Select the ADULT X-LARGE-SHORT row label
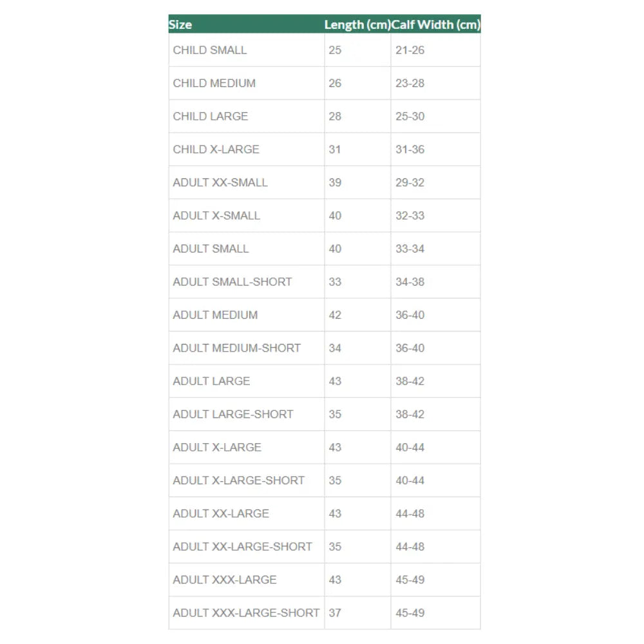644x644 pixels. (x=239, y=480)
